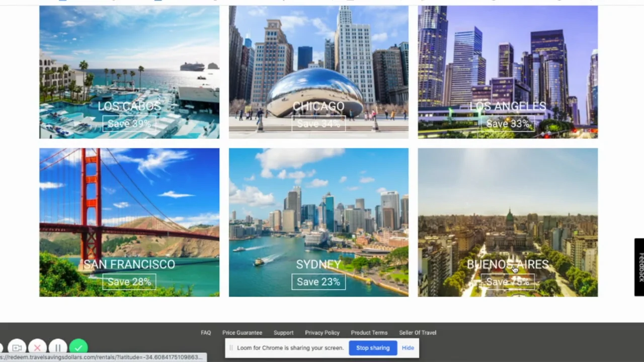Click the Loom camera toggle icon
Image resolution: width=644 pixels, height=362 pixels.
tap(17, 347)
